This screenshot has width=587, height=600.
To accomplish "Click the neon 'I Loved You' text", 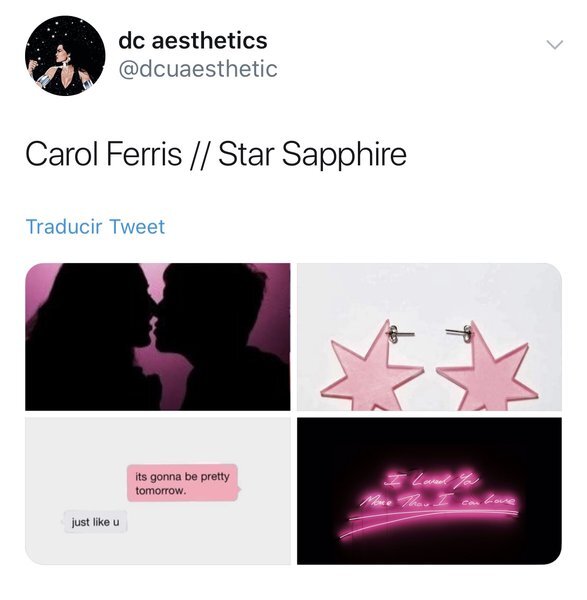I will (430, 480).
